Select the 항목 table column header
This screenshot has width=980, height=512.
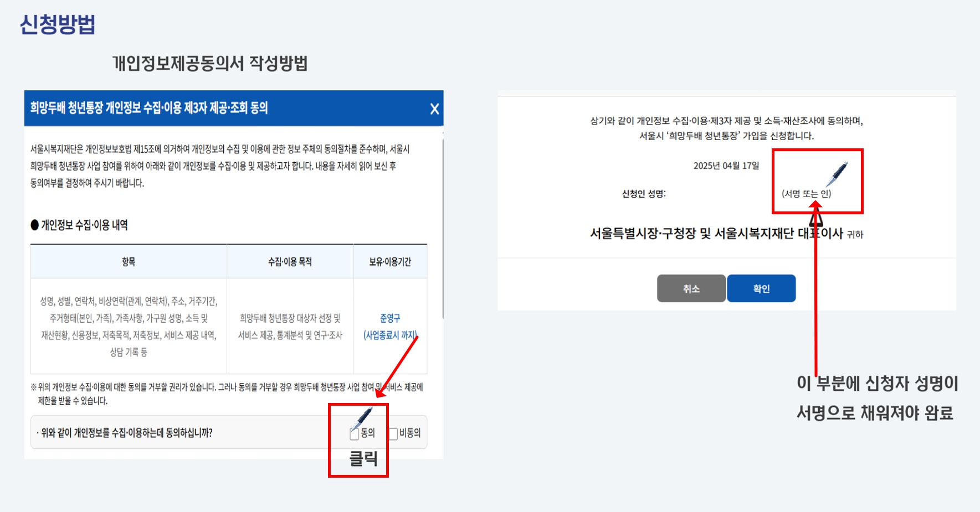[129, 261]
